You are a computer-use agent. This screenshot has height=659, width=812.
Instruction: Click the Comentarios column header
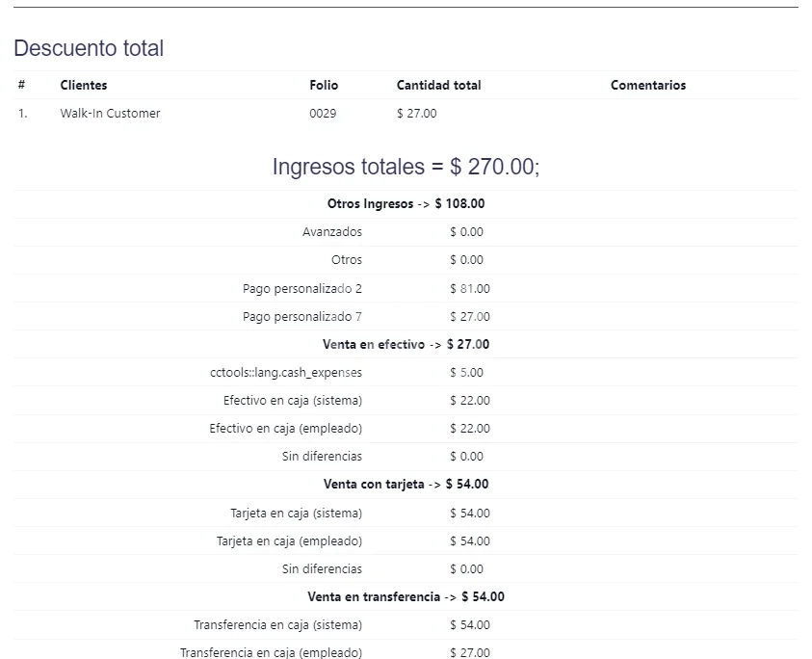pyautogui.click(x=648, y=85)
